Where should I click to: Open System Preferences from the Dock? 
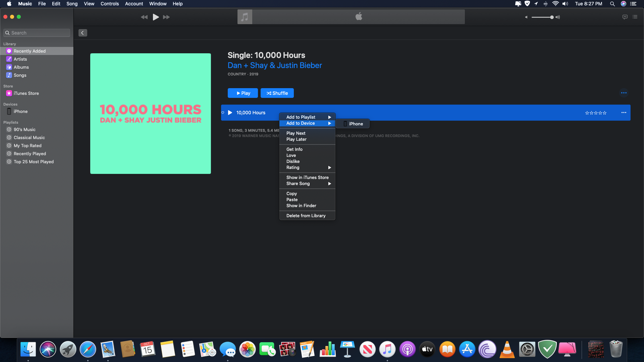pos(527,350)
